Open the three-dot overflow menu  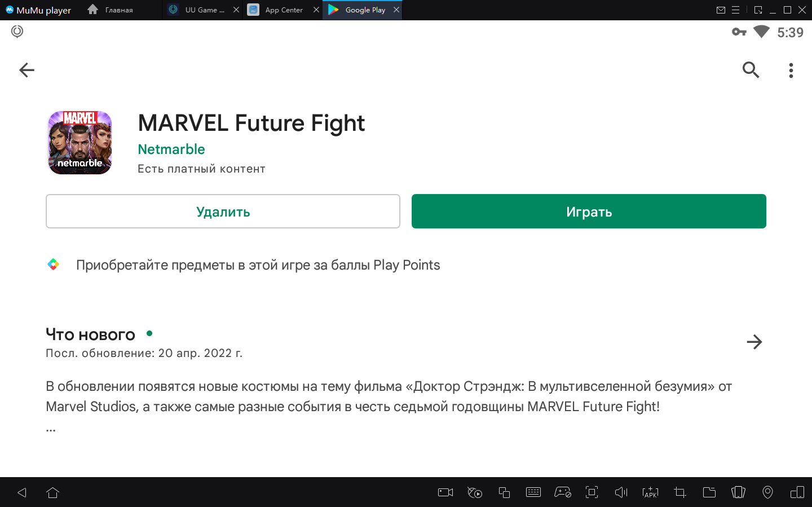[x=791, y=70]
